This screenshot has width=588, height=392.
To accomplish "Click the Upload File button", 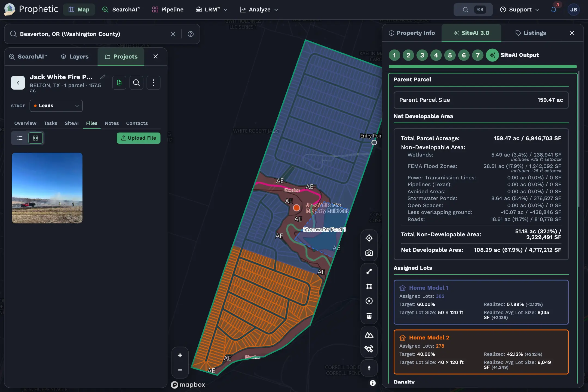I will click(x=139, y=138).
